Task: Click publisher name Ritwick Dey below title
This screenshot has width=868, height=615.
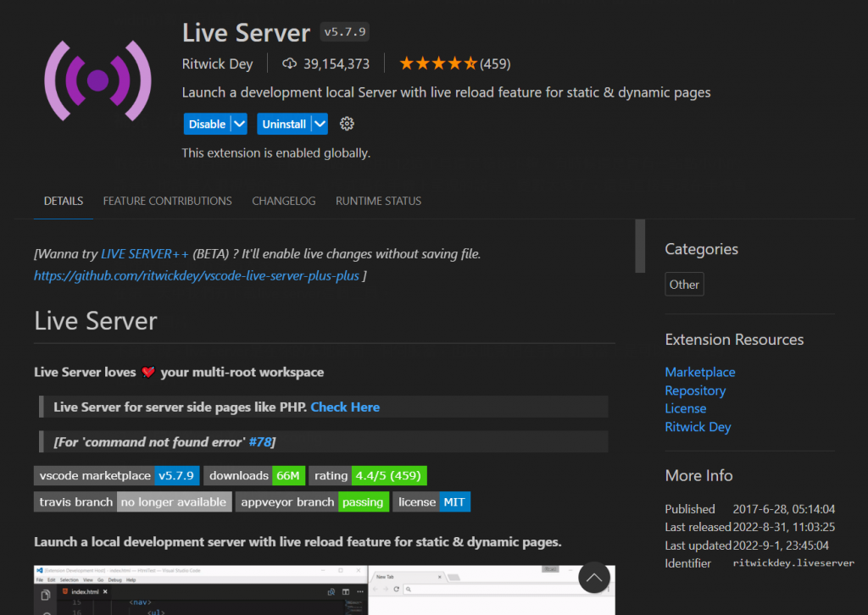Action: coord(217,64)
